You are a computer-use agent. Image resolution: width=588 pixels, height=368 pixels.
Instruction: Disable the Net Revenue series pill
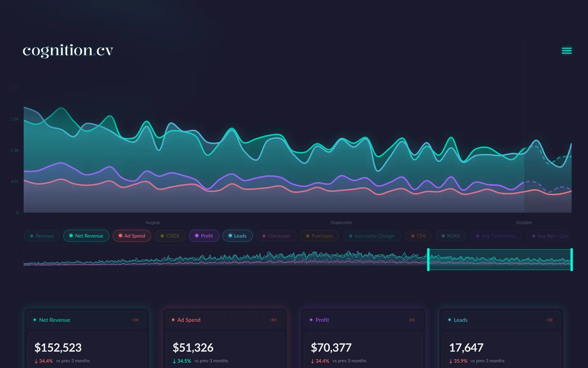click(86, 236)
